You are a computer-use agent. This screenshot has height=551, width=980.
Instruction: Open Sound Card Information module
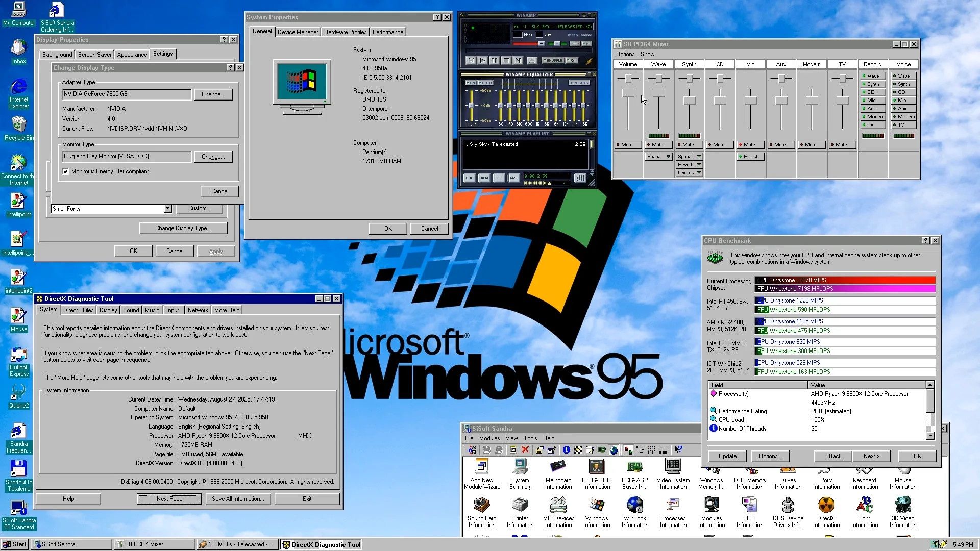click(x=482, y=513)
